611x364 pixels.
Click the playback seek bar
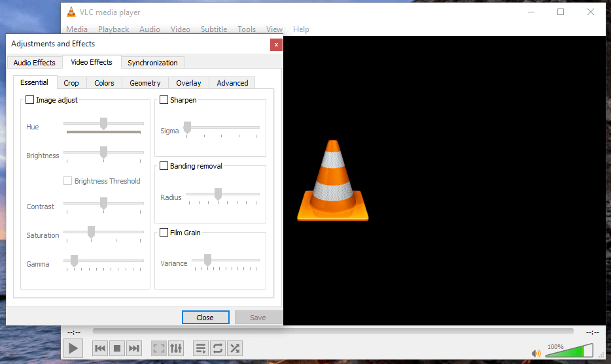(x=333, y=331)
